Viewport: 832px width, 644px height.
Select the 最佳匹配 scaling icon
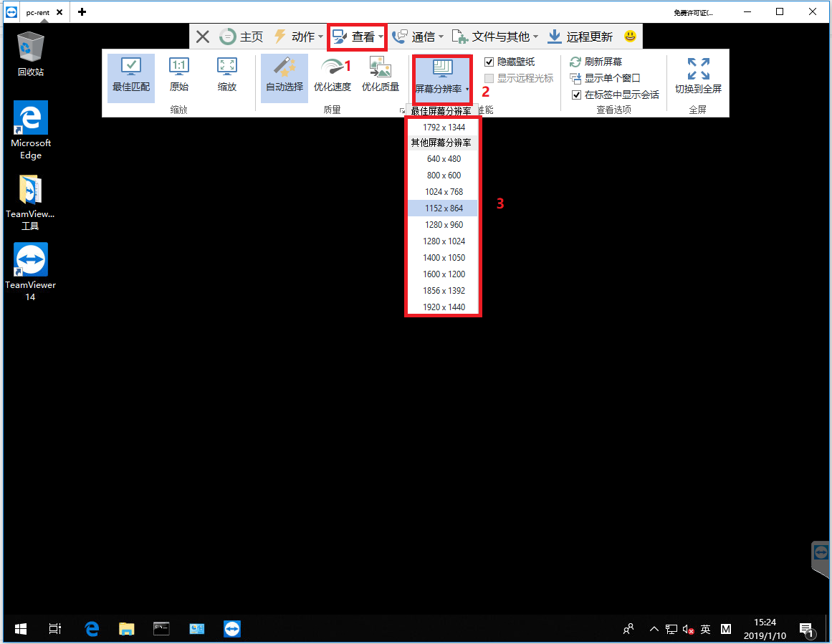click(131, 77)
